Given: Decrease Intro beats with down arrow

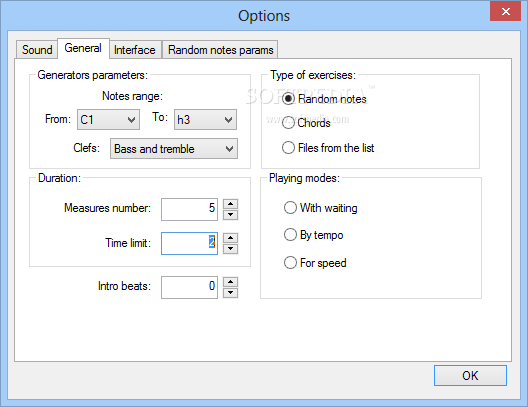Looking at the screenshot, I should coord(231,293).
